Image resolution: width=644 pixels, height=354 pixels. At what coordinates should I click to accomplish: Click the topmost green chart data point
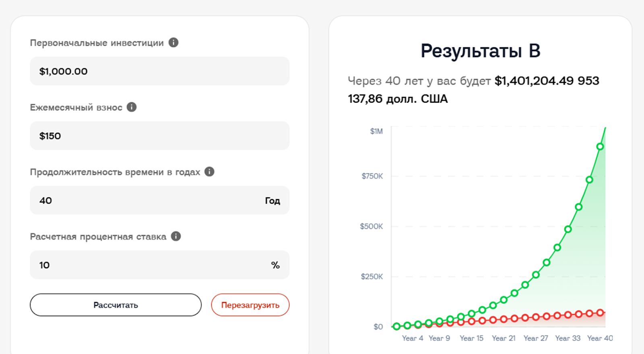pyautogui.click(x=600, y=147)
